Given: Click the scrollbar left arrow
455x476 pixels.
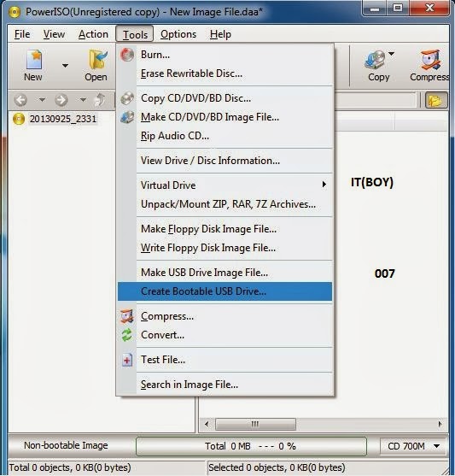Looking at the screenshot, I should pyautogui.click(x=207, y=424).
